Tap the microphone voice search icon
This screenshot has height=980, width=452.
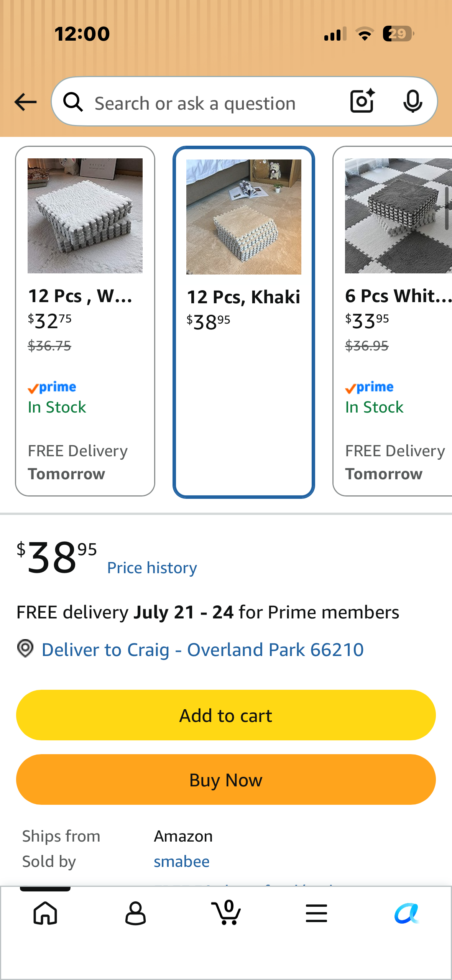tap(413, 102)
